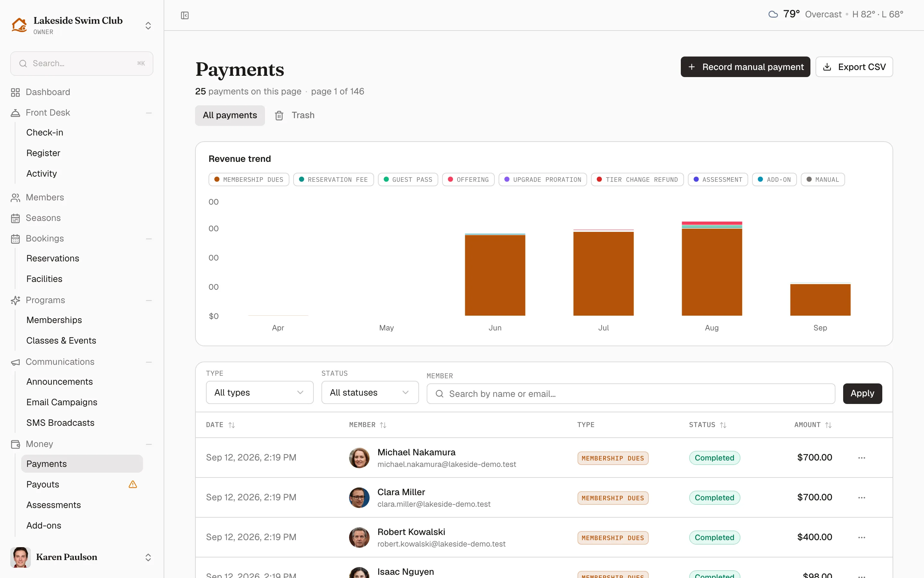Screen dimensions: 924x578
Task: Export payments as CSV
Action: (x=854, y=67)
